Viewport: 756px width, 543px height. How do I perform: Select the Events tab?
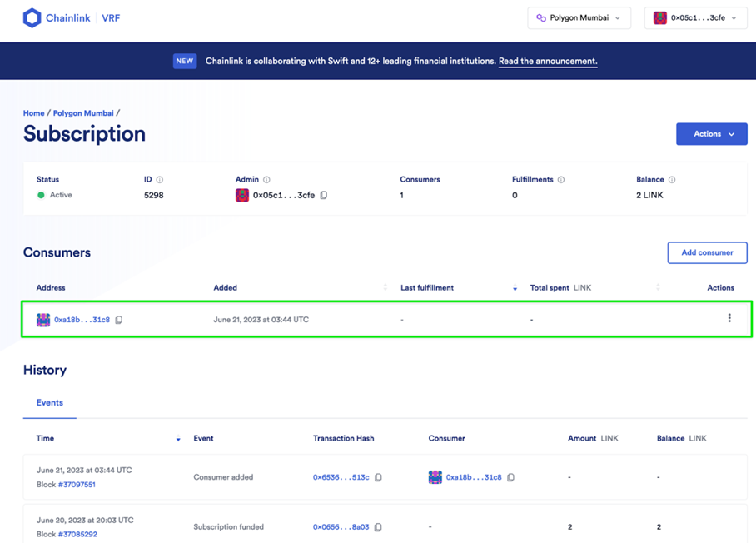50,402
